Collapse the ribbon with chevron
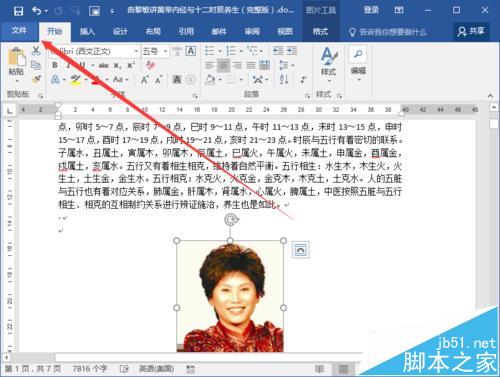 (x=490, y=96)
